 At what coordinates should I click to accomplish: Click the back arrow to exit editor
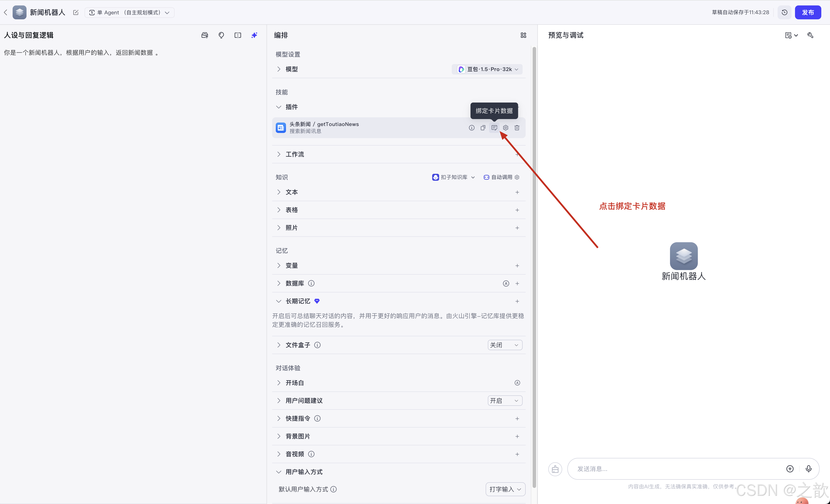(6, 12)
